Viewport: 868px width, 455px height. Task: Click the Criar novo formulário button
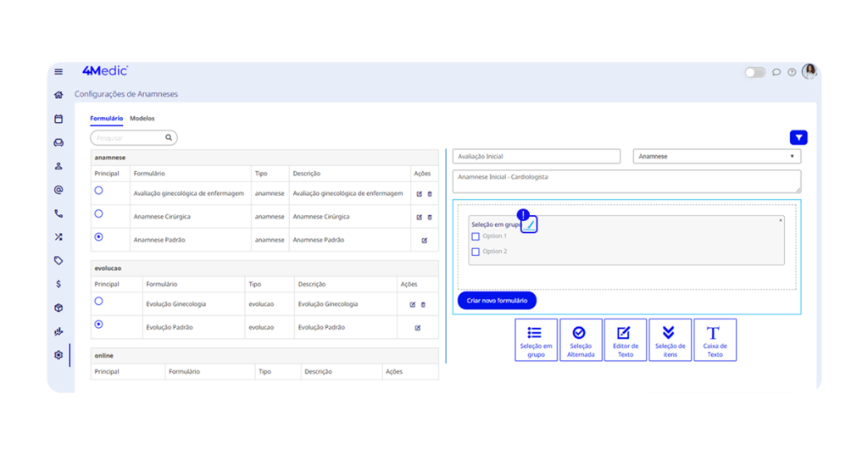[497, 301]
